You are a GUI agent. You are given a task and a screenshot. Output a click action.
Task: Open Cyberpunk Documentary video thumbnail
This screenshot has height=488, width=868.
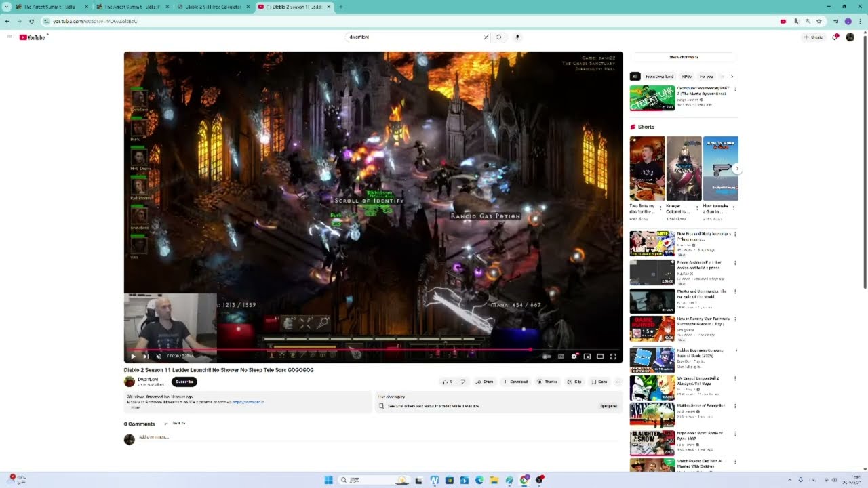click(x=652, y=98)
